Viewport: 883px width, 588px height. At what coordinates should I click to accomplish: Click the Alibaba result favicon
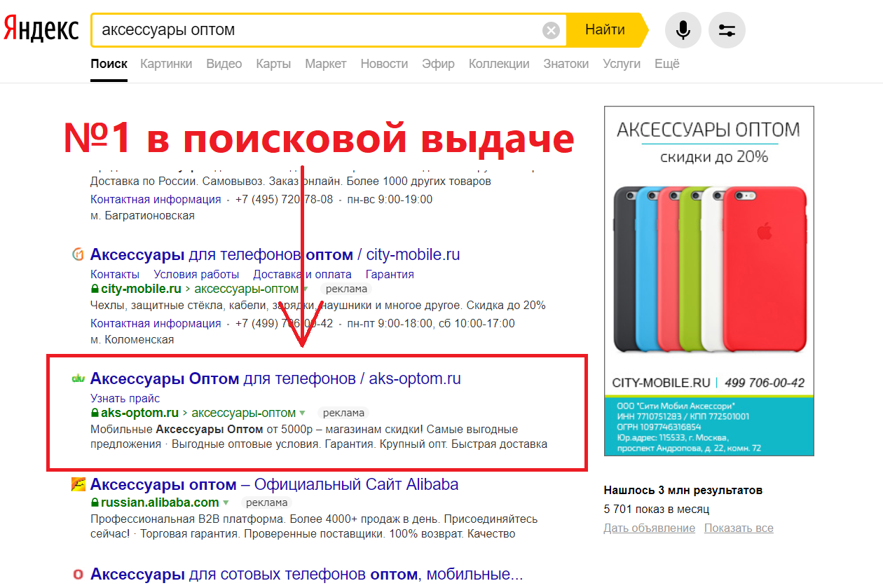click(x=78, y=485)
